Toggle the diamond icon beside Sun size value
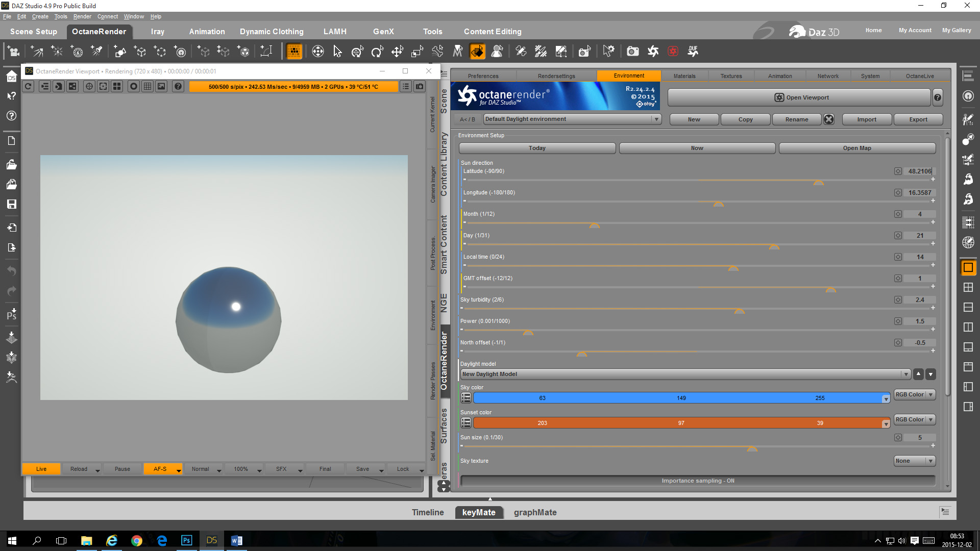 tap(898, 438)
